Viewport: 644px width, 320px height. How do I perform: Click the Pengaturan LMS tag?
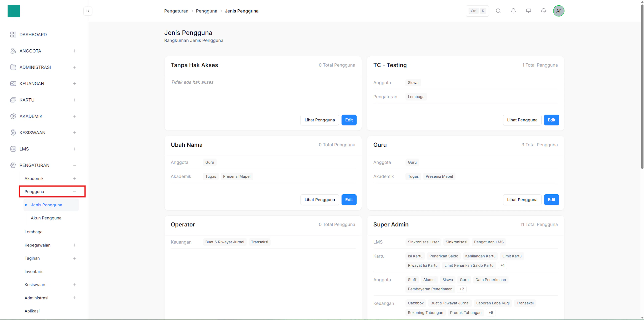[489, 242]
